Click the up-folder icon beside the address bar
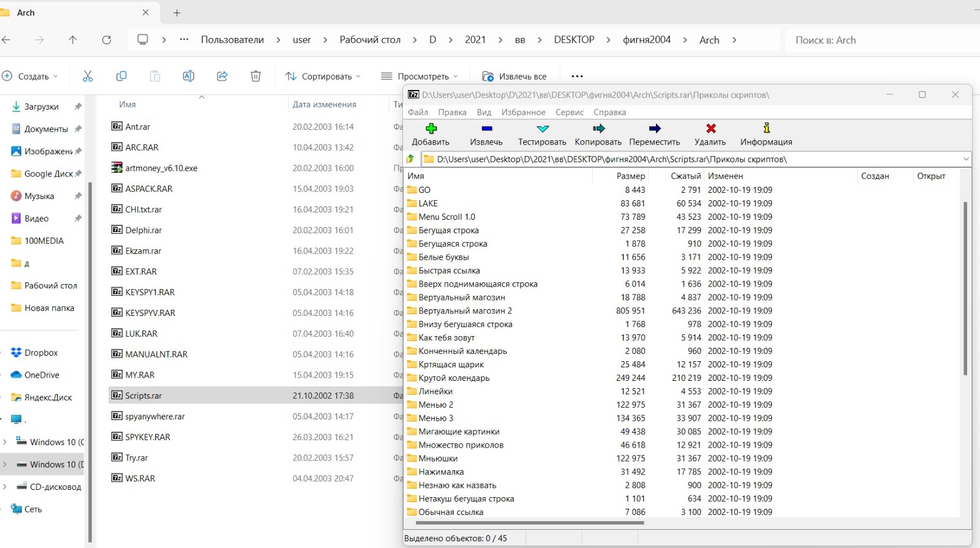The image size is (980, 548). (x=410, y=159)
